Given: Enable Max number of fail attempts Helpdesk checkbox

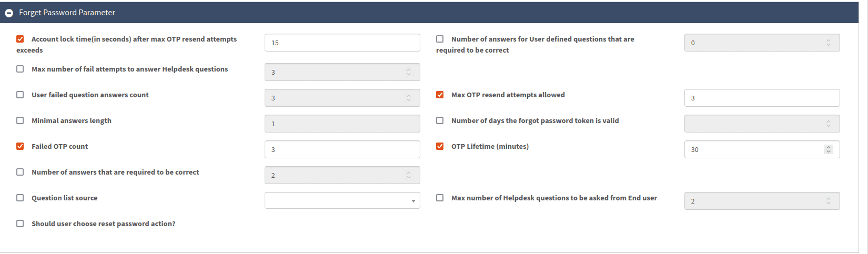Looking at the screenshot, I should coord(20,69).
